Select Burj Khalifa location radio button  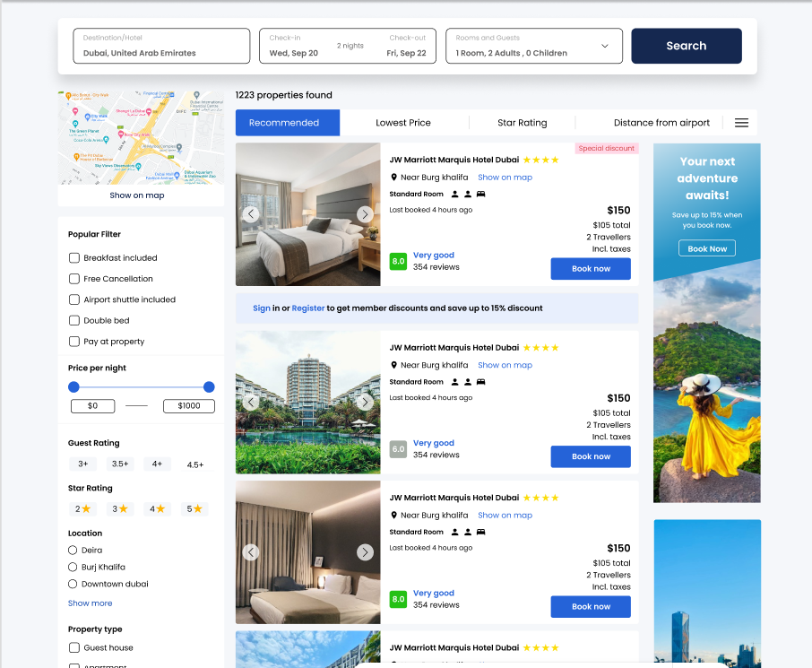[73, 567]
